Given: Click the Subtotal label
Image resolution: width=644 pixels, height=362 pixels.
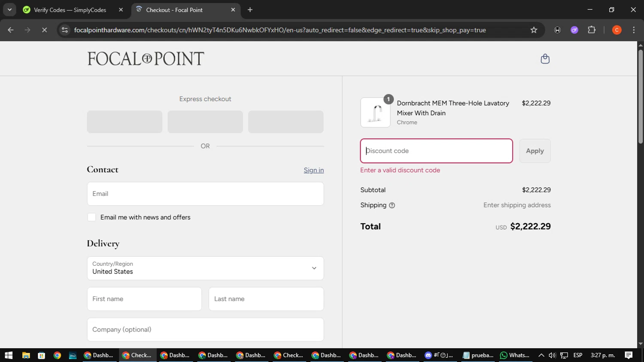Looking at the screenshot, I should (373, 190).
